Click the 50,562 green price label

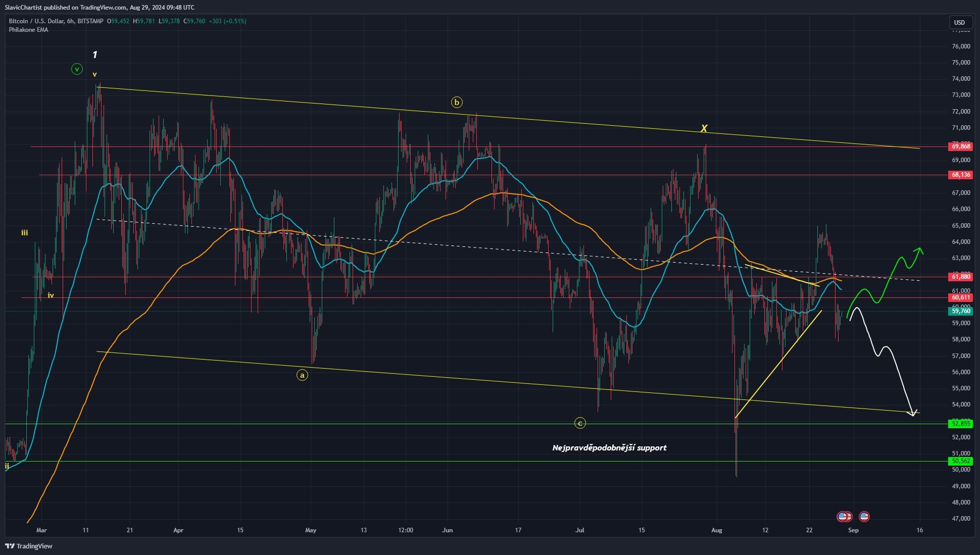[961, 461]
